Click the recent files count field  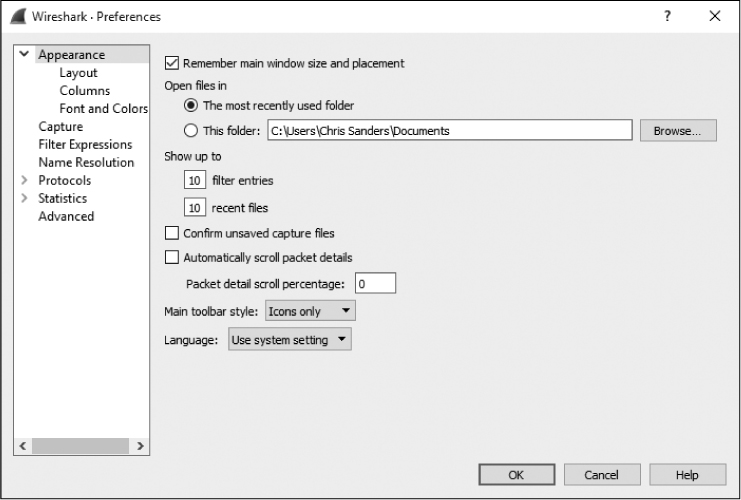coord(195,207)
